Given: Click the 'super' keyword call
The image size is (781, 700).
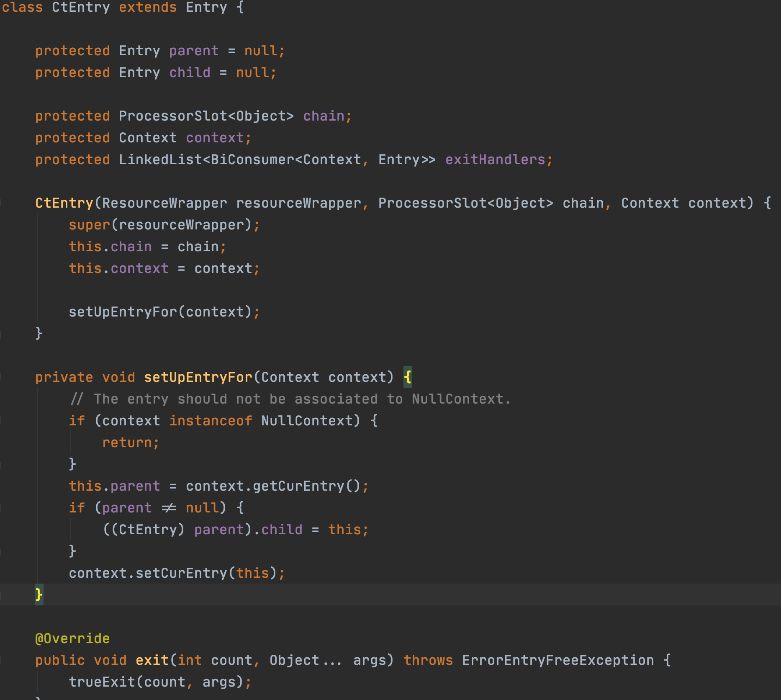Looking at the screenshot, I should click(x=89, y=225).
